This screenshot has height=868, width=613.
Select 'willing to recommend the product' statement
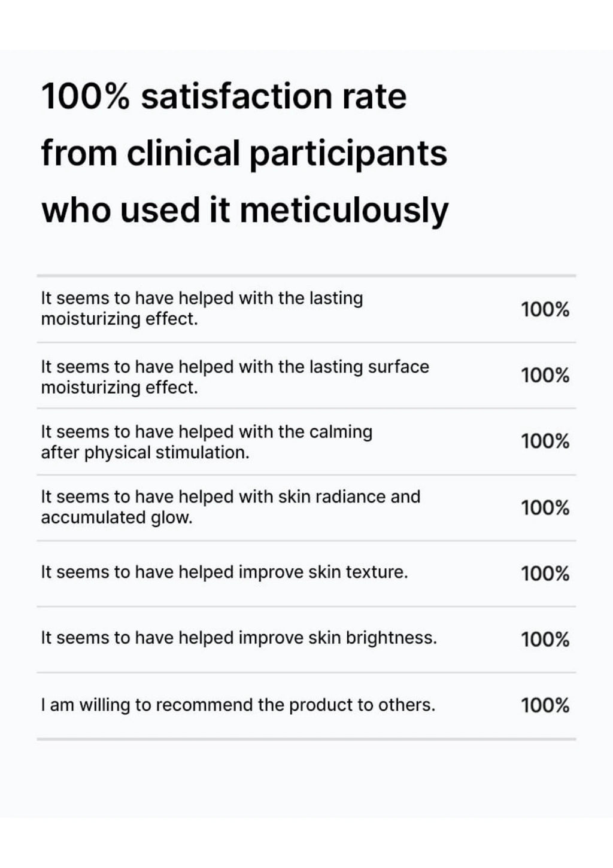tap(238, 705)
